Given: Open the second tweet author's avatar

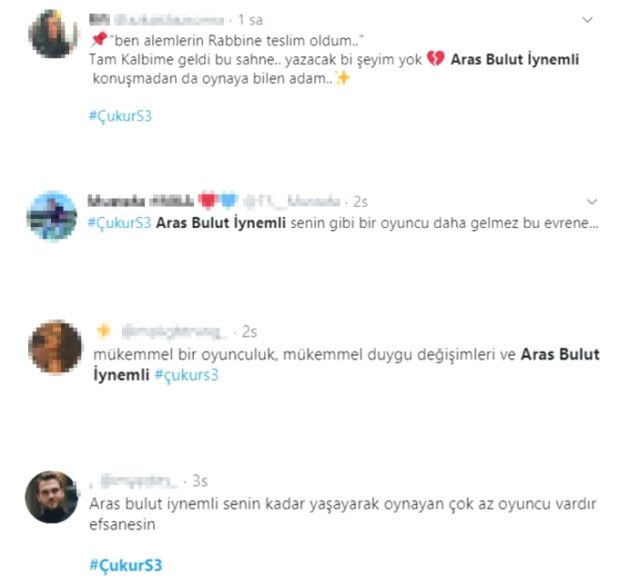Looking at the screenshot, I should pos(52,216).
